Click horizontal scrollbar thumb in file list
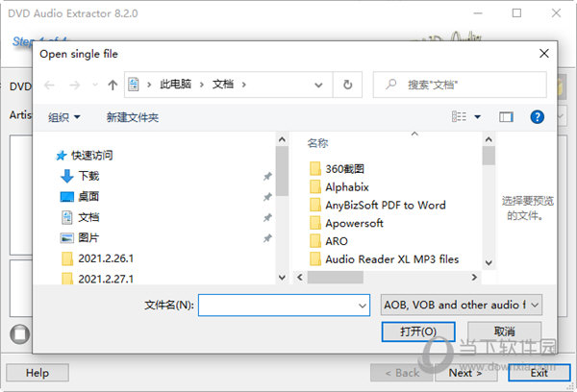 [x=336, y=278]
